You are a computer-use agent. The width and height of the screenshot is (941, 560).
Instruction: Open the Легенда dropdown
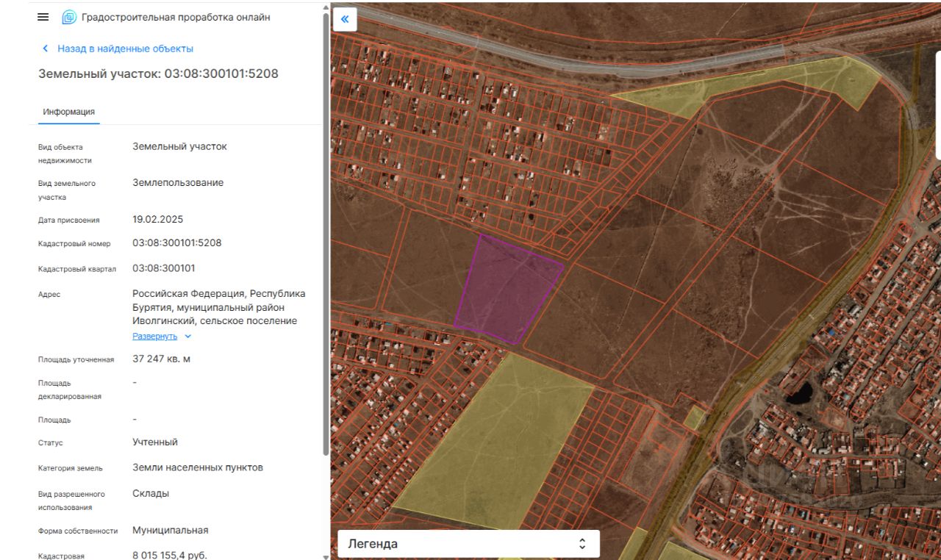click(x=468, y=544)
